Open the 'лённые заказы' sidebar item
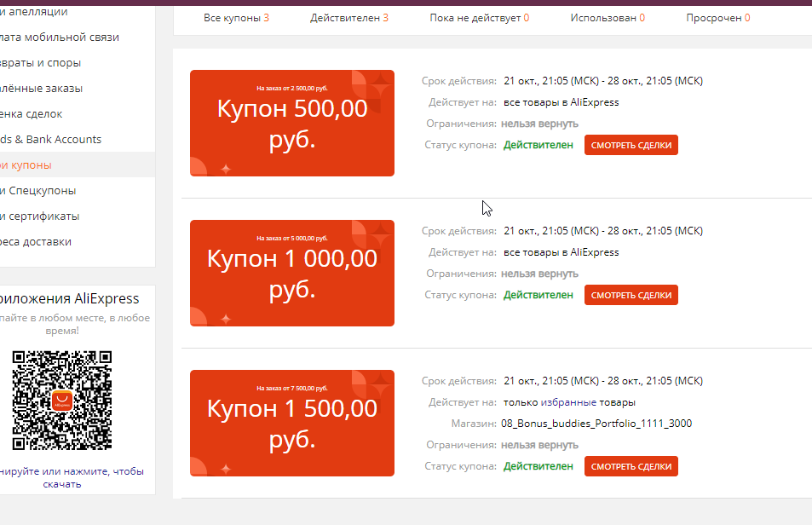This screenshot has width=812, height=525. tap(41, 89)
